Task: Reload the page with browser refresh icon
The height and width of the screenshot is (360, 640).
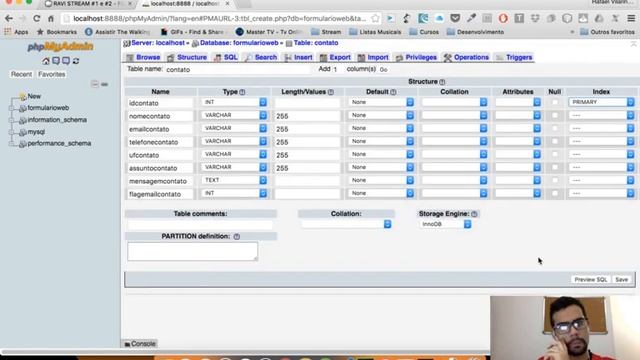Action: [x=36, y=18]
